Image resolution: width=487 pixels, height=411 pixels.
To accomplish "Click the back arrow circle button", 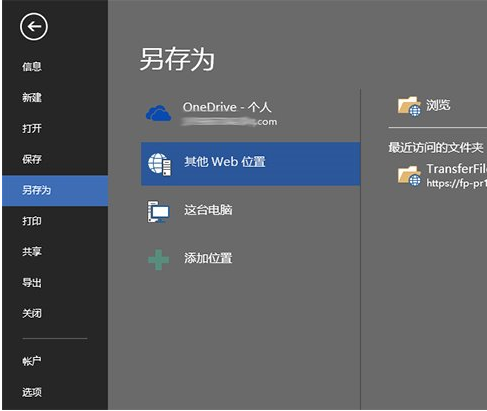I will click(x=34, y=27).
